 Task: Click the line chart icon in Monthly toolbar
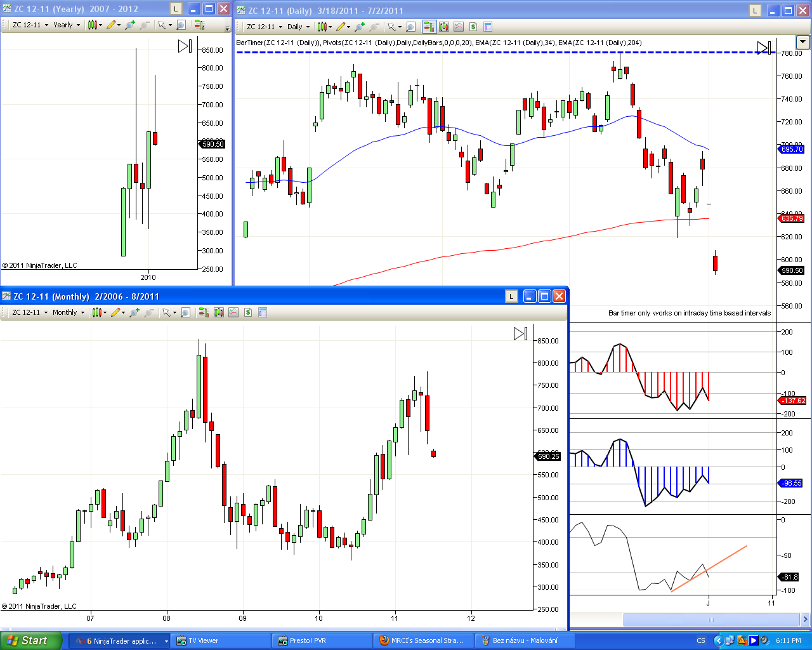click(x=233, y=312)
